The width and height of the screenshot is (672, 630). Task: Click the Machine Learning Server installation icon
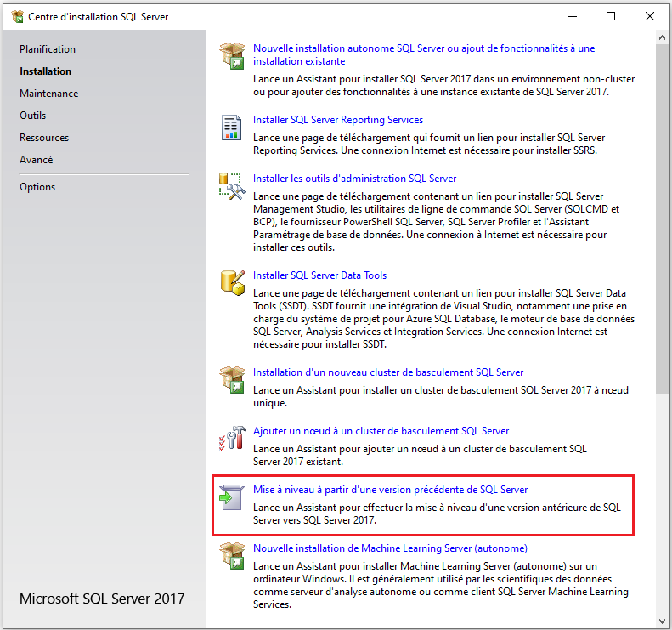click(x=232, y=556)
